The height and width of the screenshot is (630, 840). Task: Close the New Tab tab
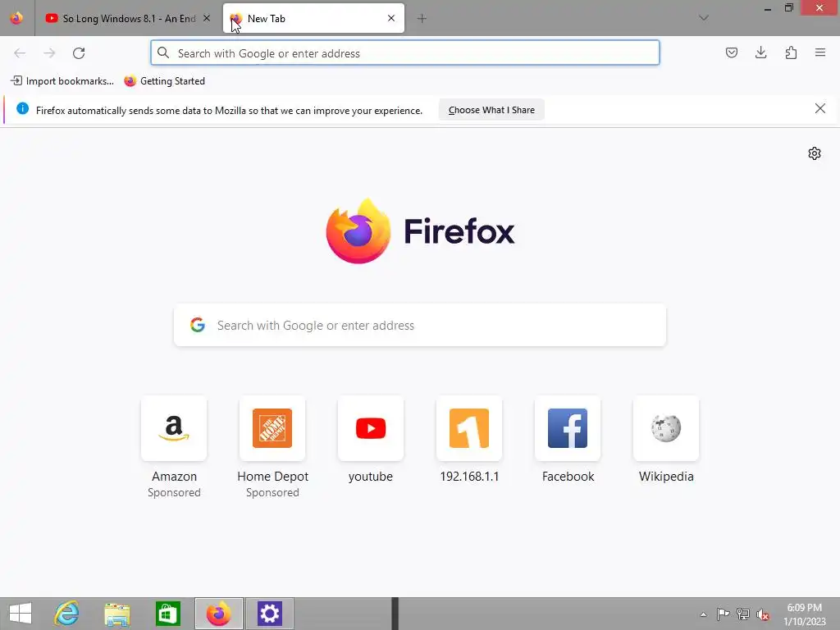391,18
